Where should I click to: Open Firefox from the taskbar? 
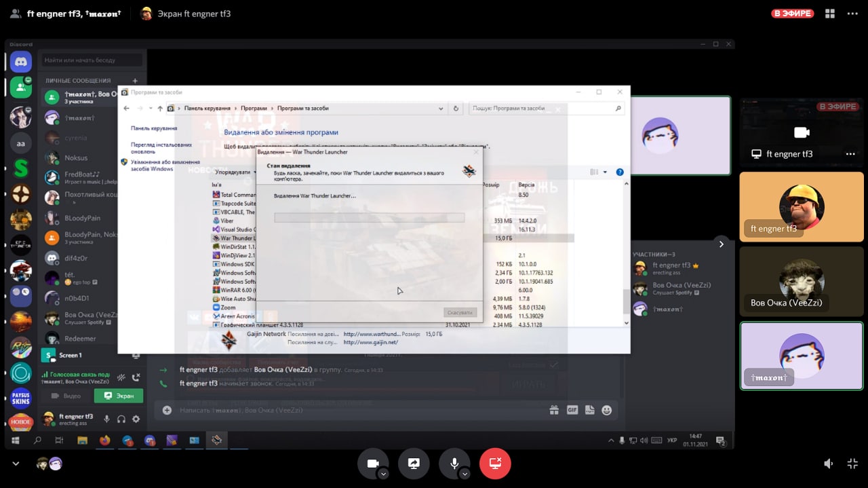pos(104,440)
